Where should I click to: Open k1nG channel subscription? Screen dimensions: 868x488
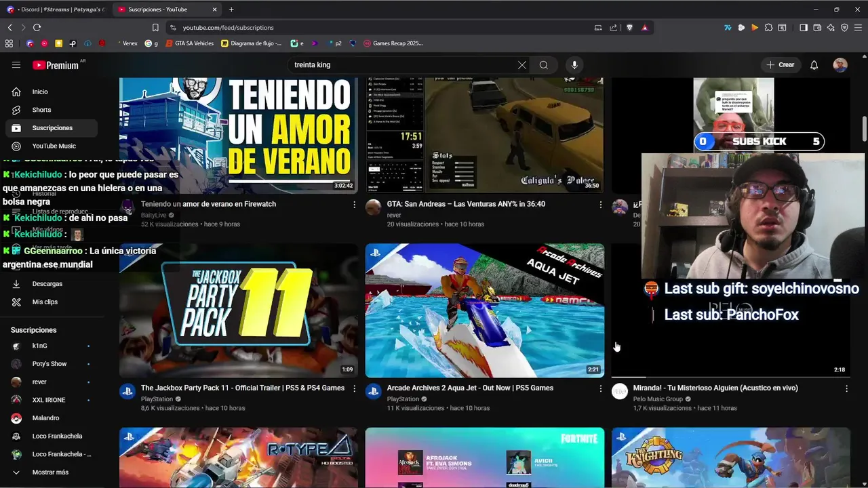pyautogui.click(x=51, y=346)
